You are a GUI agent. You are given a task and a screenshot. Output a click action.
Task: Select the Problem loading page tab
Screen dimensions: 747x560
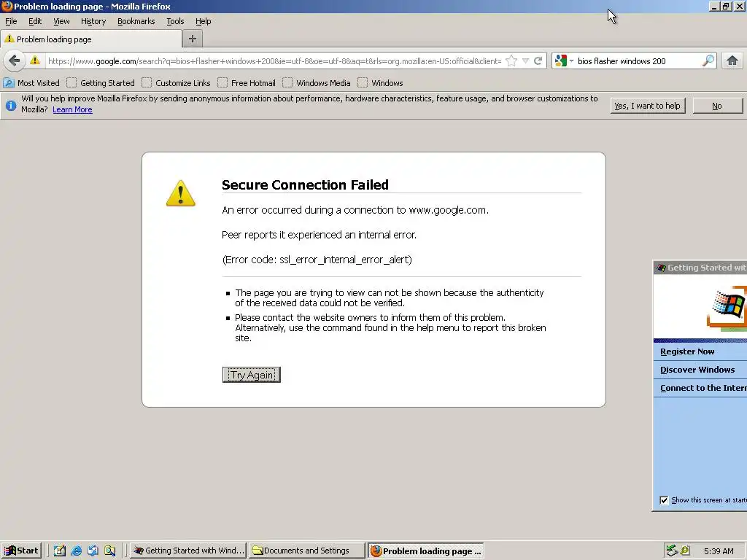coord(91,39)
